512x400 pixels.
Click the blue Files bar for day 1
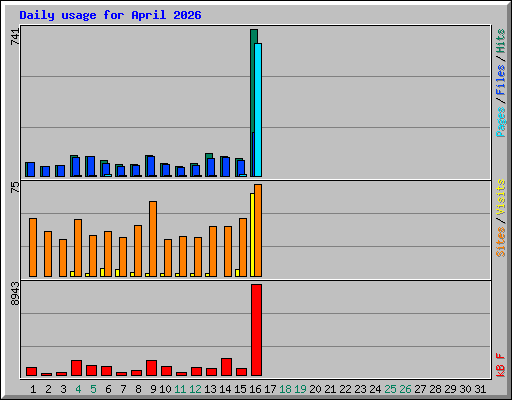31,170
